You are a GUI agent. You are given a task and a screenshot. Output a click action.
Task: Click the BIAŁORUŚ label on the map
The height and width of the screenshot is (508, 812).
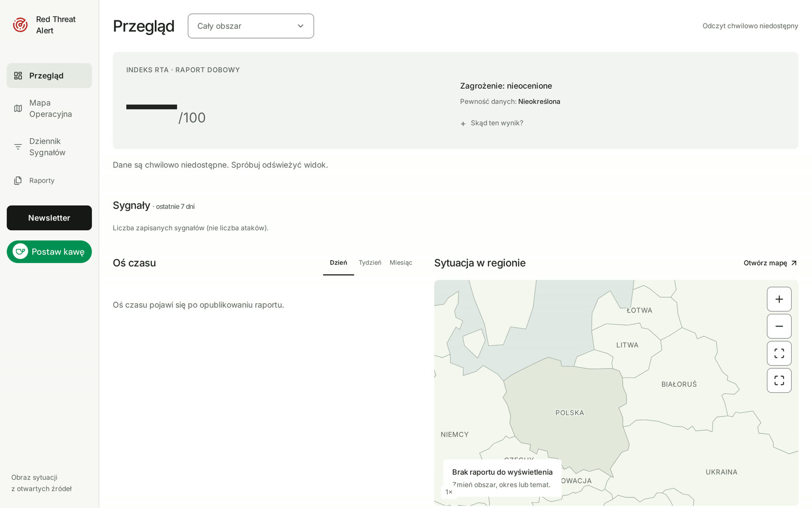click(x=679, y=385)
